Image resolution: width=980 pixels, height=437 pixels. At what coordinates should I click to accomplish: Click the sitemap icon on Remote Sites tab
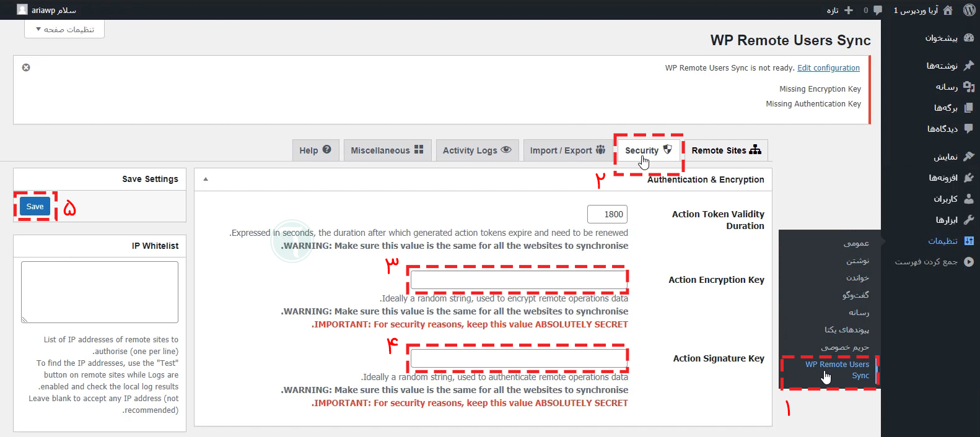[755, 150]
